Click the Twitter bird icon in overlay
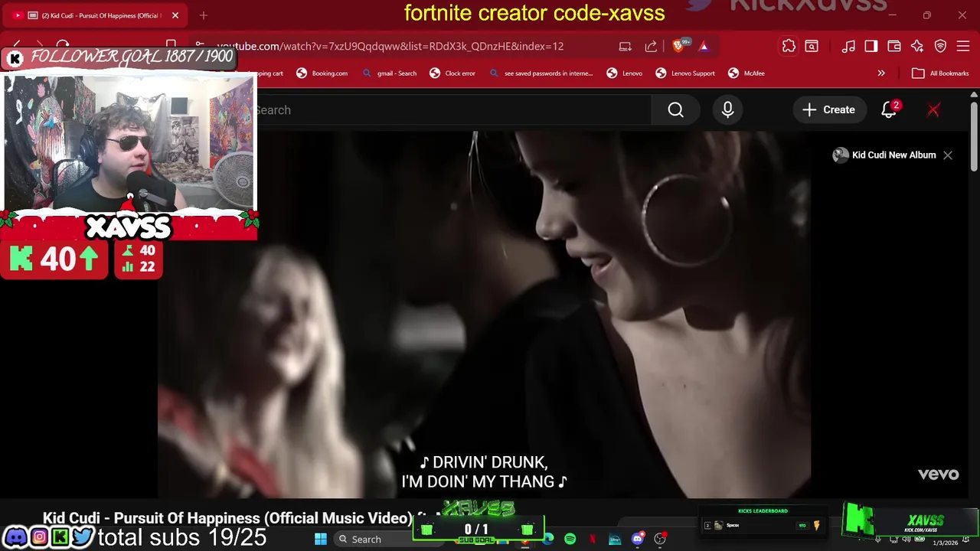This screenshot has width=980, height=551. [x=82, y=537]
